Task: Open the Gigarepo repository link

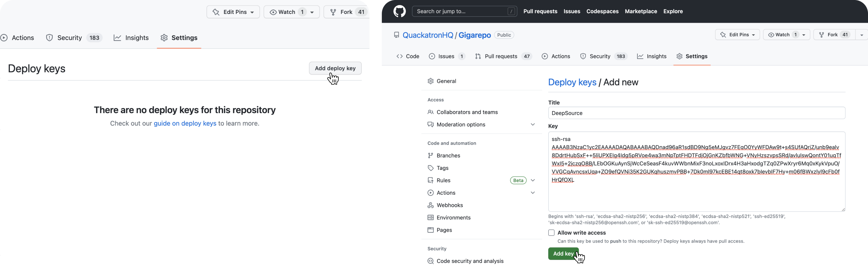Action: pyautogui.click(x=474, y=35)
